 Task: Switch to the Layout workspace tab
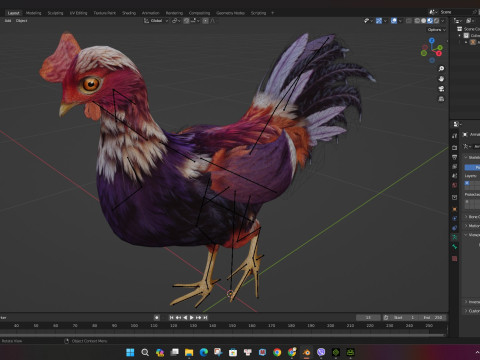point(13,13)
